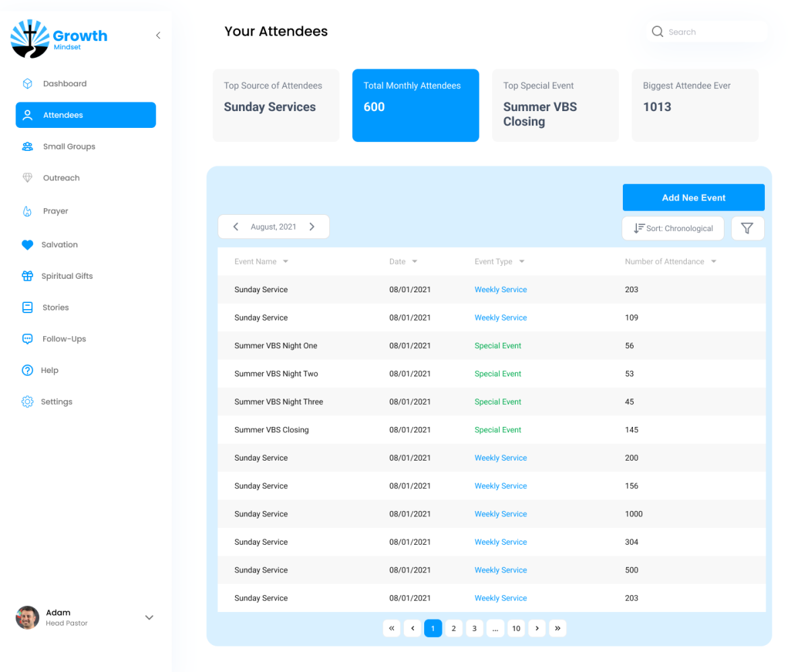The height and width of the screenshot is (672, 808).
Task: Open the Sort: Chronological dropdown
Action: click(673, 228)
